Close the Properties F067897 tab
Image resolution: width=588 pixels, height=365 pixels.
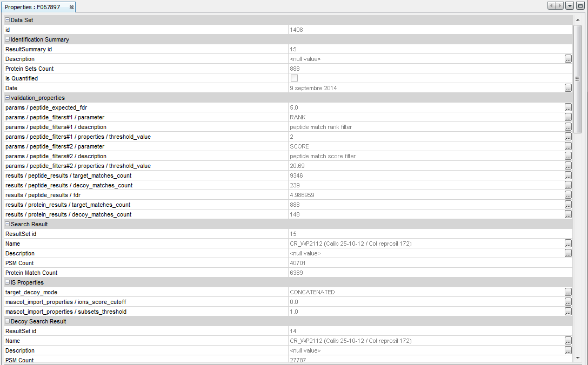pos(71,7)
